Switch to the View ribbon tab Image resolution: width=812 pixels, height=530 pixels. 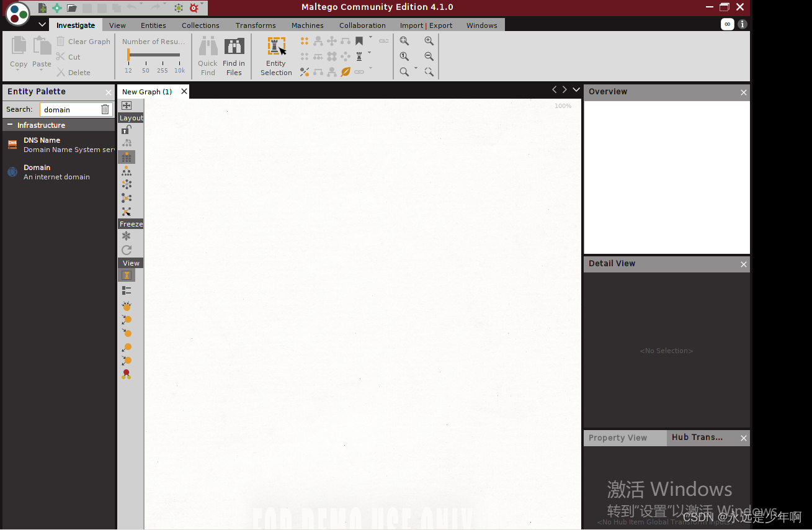117,25
